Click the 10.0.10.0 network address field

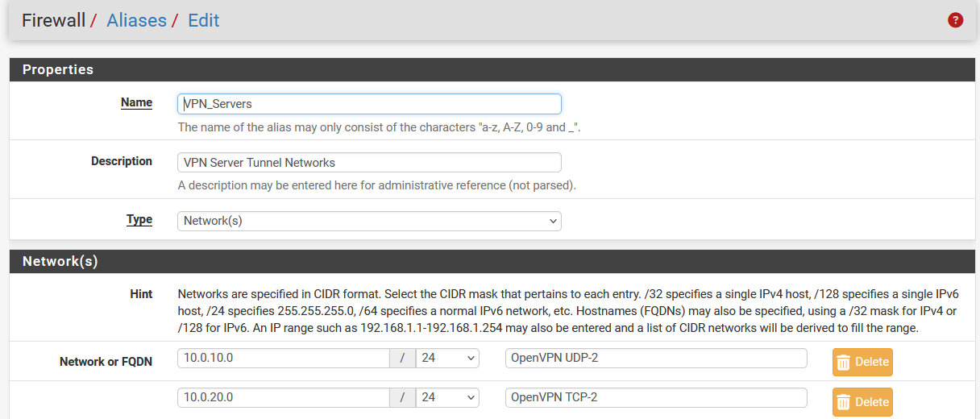click(284, 358)
